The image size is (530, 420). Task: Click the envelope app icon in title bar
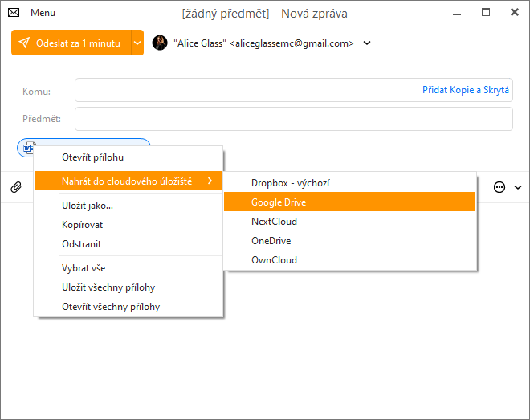click(x=14, y=13)
